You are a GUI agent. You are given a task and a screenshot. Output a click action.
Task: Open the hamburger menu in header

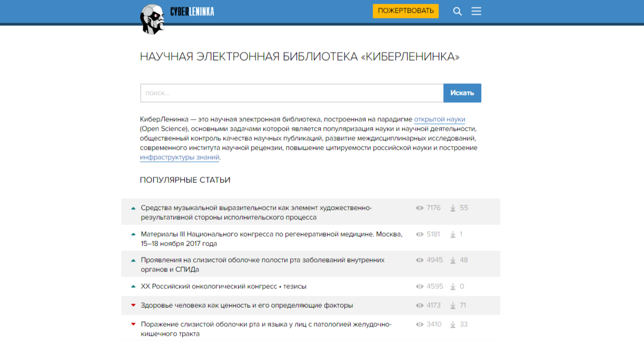point(476,11)
